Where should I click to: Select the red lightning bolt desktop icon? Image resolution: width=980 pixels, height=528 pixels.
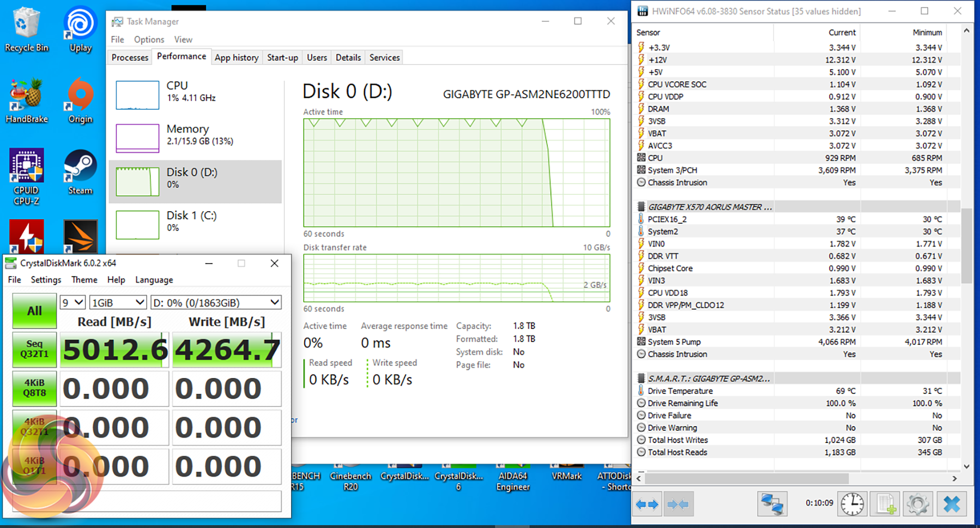point(26,236)
